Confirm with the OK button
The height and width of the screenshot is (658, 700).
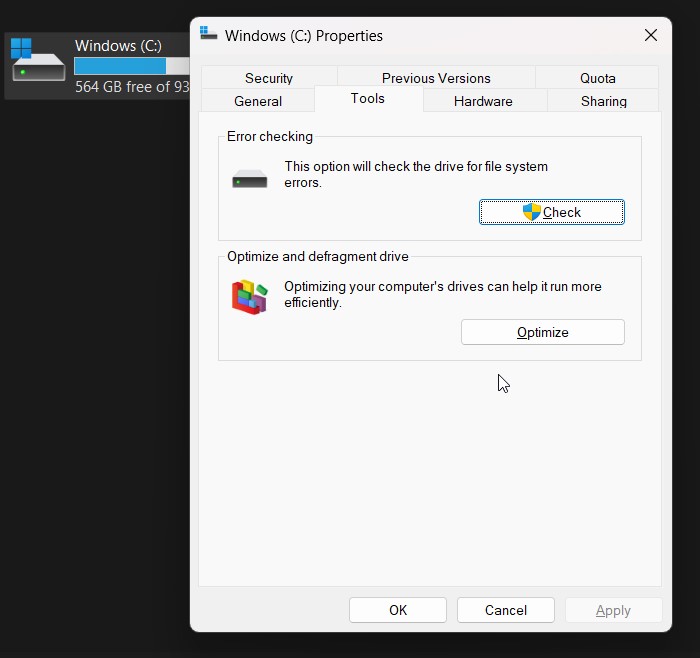(398, 610)
